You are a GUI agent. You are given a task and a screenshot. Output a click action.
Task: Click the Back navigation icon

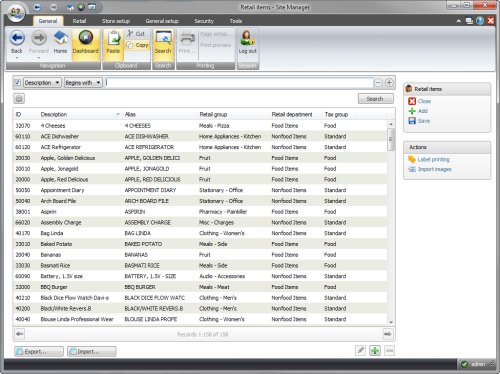click(x=17, y=39)
